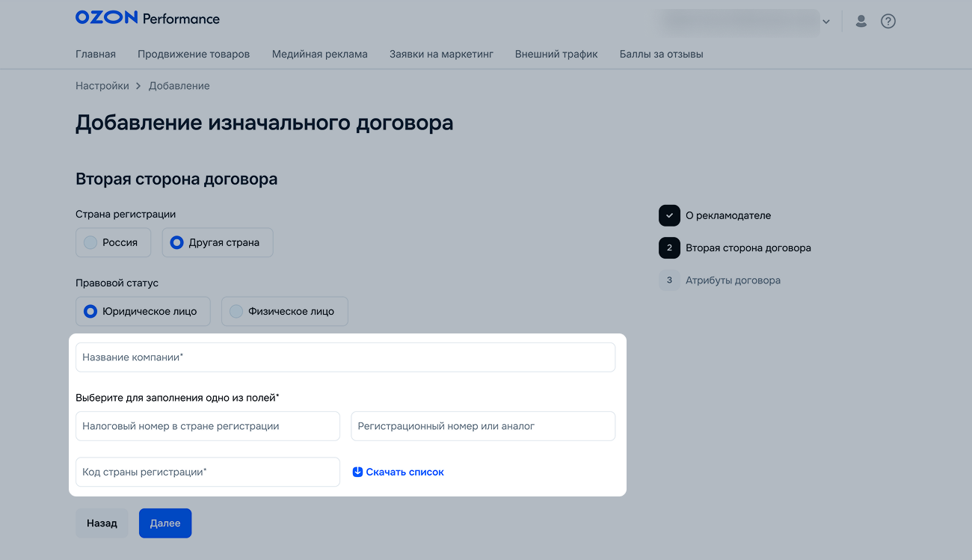
Task: Click Настройки breadcrumb link
Action: tap(102, 86)
